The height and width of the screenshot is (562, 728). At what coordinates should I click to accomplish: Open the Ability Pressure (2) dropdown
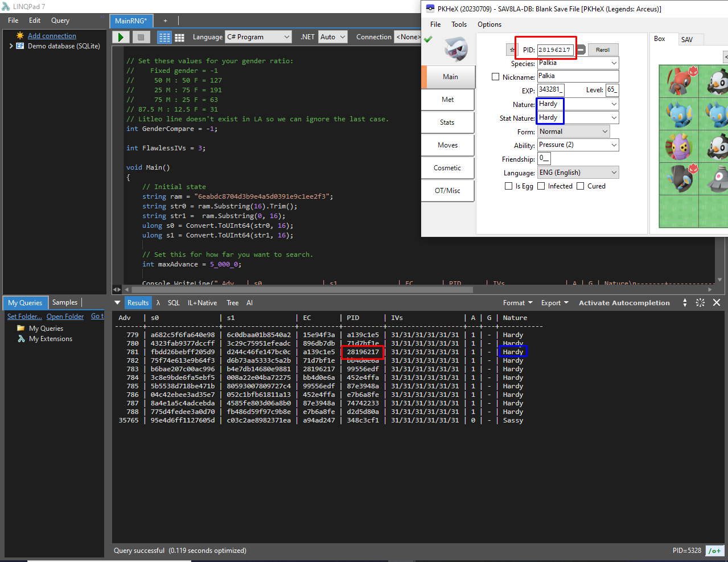(578, 145)
